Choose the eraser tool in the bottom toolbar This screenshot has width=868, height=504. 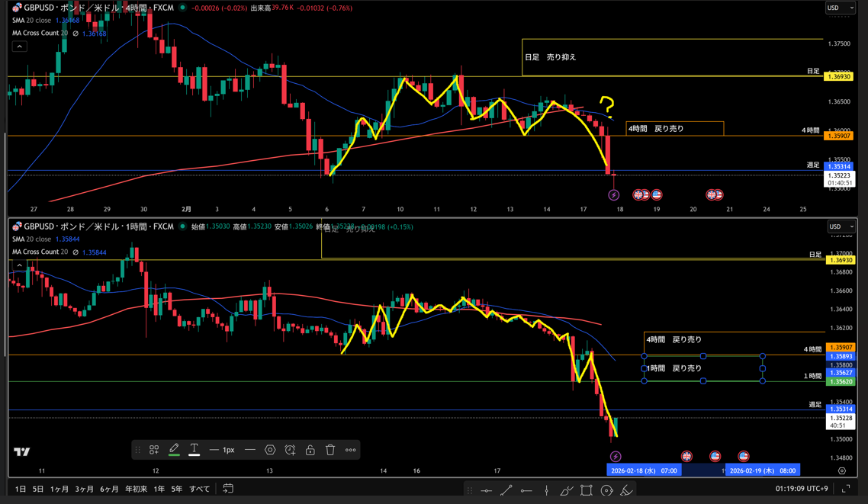pos(626,490)
